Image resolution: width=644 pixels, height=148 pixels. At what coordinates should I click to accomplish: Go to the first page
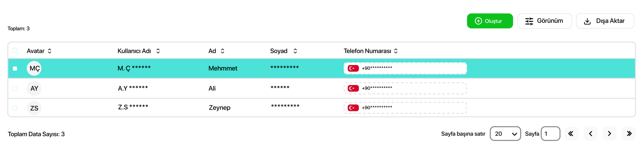click(571, 133)
